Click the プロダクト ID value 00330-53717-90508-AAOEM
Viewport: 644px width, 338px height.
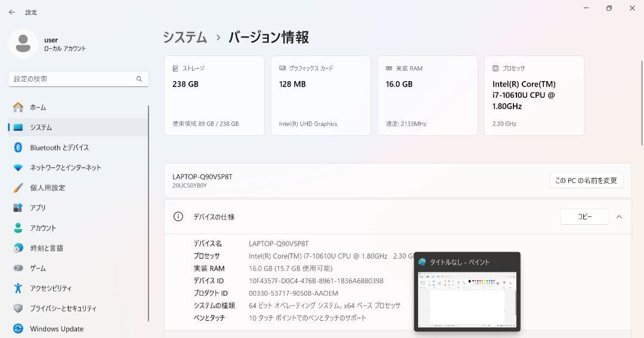click(293, 293)
